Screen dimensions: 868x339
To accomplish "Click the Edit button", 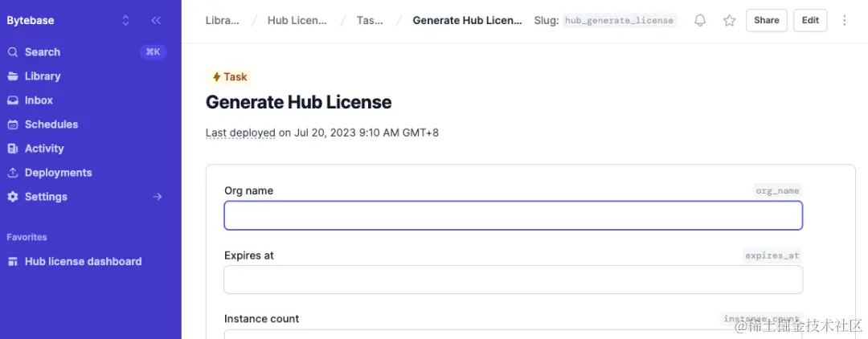I will coord(810,20).
